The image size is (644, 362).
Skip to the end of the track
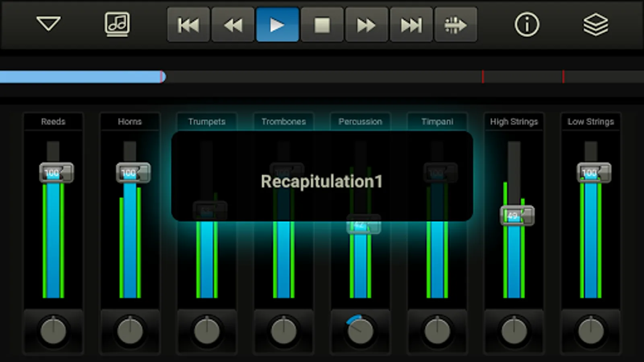click(411, 25)
